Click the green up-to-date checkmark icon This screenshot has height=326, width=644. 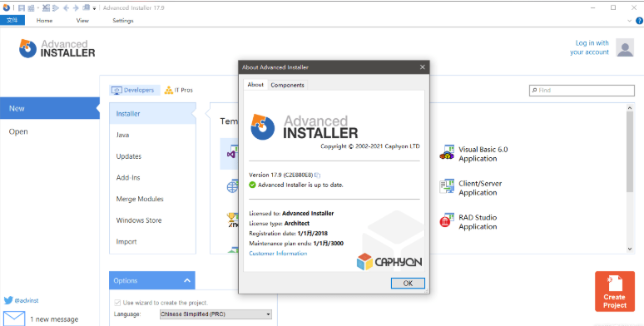tap(253, 185)
